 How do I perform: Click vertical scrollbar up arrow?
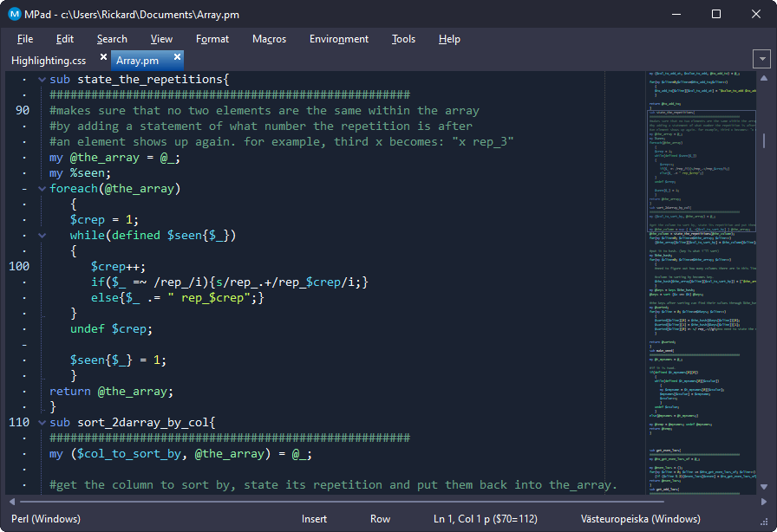click(764, 79)
